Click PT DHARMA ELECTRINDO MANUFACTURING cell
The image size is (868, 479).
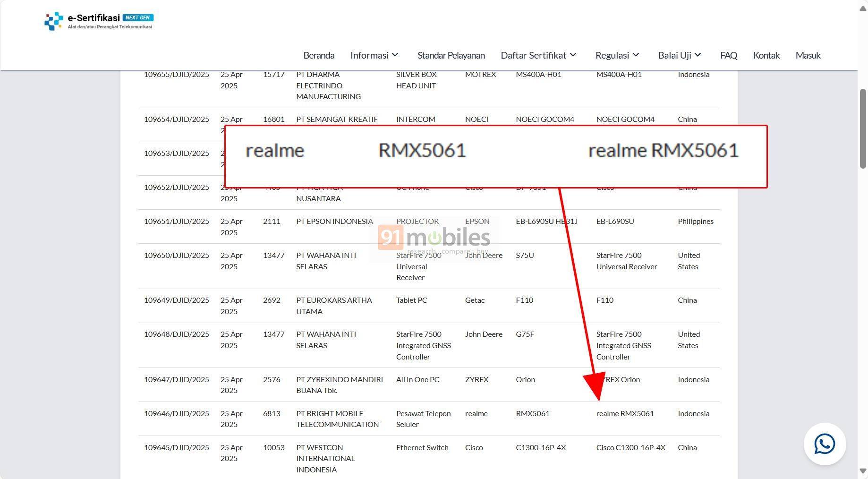point(329,86)
